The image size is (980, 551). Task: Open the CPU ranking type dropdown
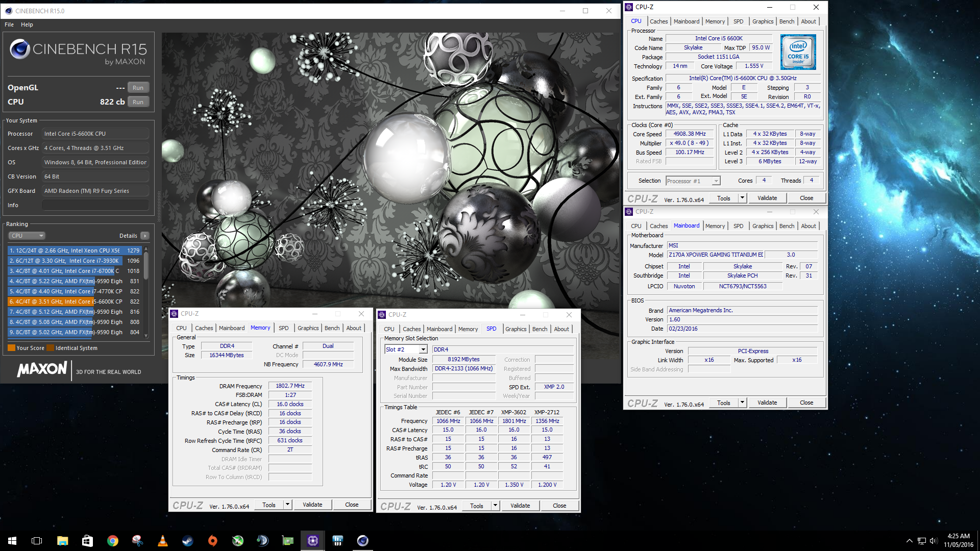tap(27, 236)
